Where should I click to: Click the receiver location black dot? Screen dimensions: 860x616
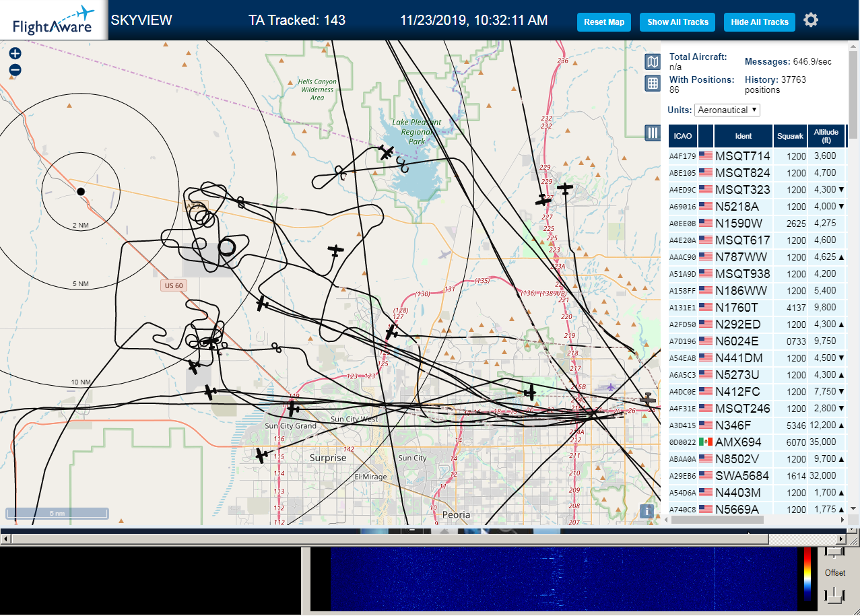[81, 191]
